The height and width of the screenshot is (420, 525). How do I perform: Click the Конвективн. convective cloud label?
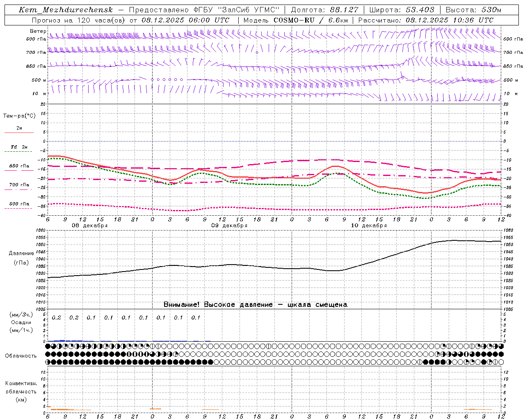[x=21, y=383]
